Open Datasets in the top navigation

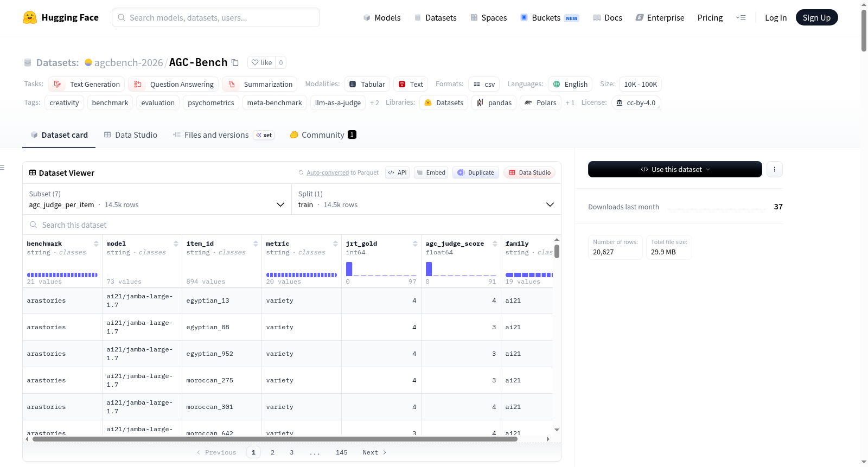click(435, 17)
